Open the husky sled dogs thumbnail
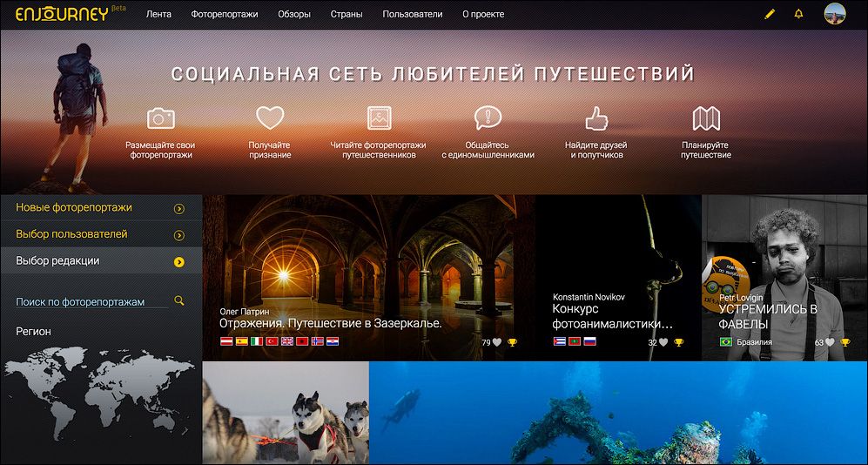The height and width of the screenshot is (465, 868). coord(286,413)
